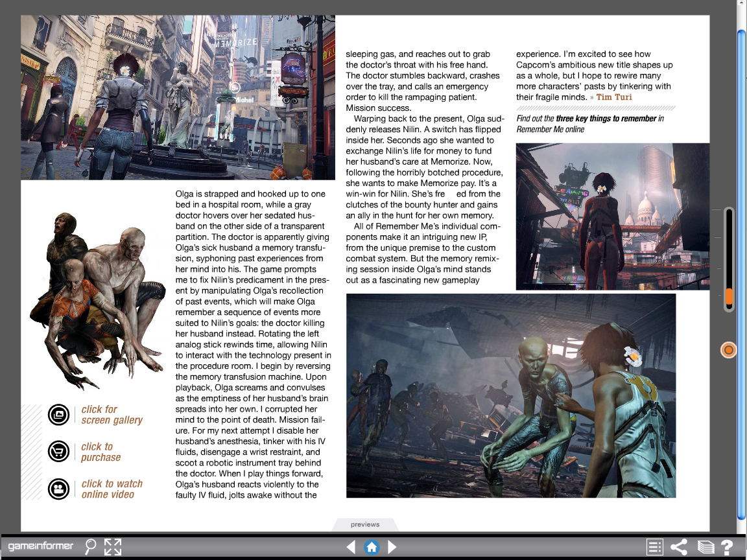Image resolution: width=747 pixels, height=560 pixels.
Task: Click the online video camera icon
Action: point(58,489)
